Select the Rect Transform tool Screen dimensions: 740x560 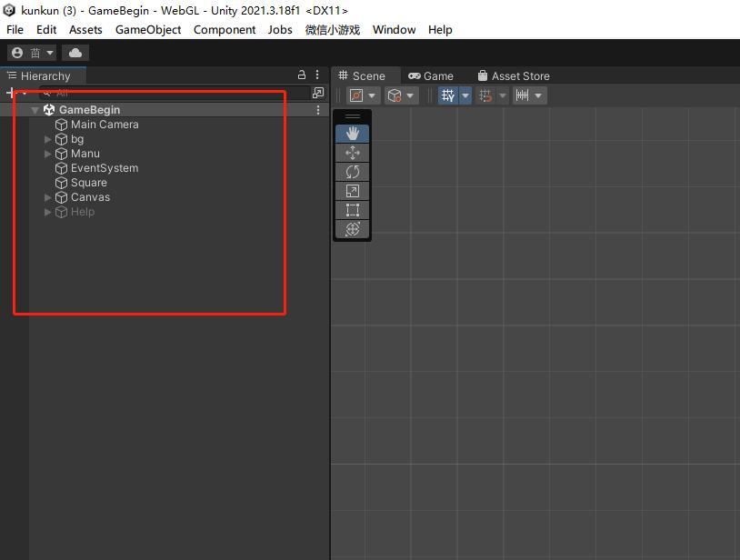353,210
